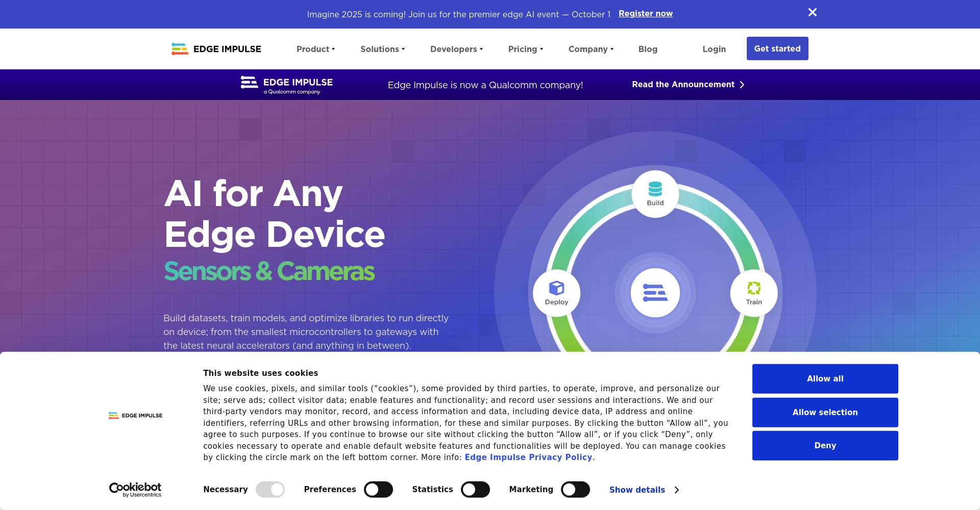
Task: Click Edge Impulse logo in cookie dialog
Action: point(135,416)
